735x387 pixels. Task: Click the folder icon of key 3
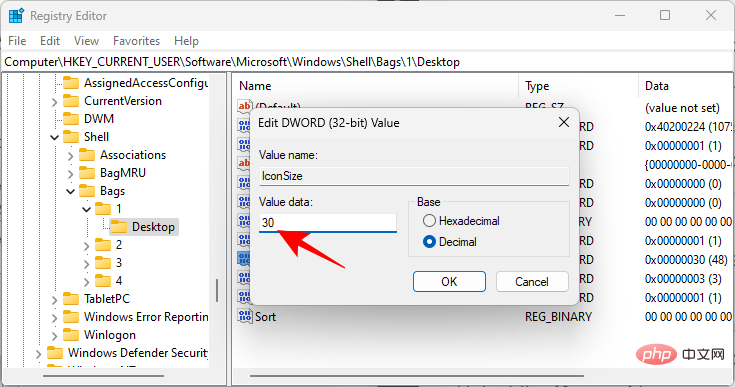(x=103, y=262)
